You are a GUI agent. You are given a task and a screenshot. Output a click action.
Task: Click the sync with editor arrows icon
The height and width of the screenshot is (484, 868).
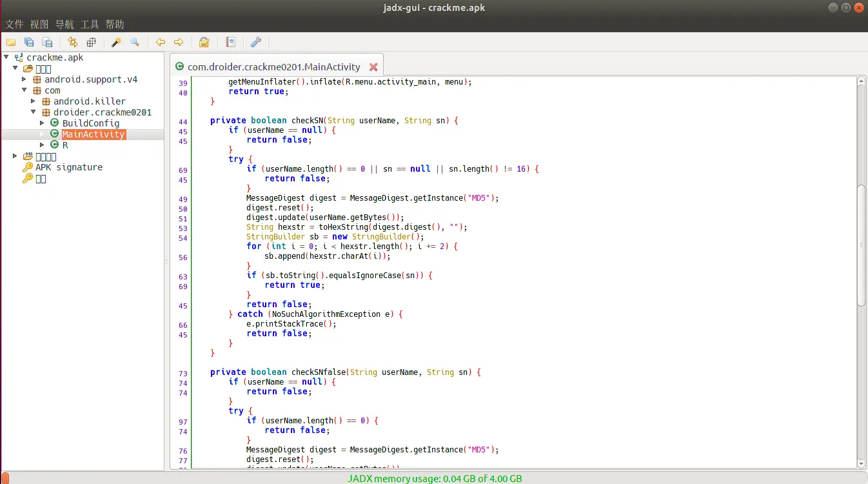coord(73,42)
